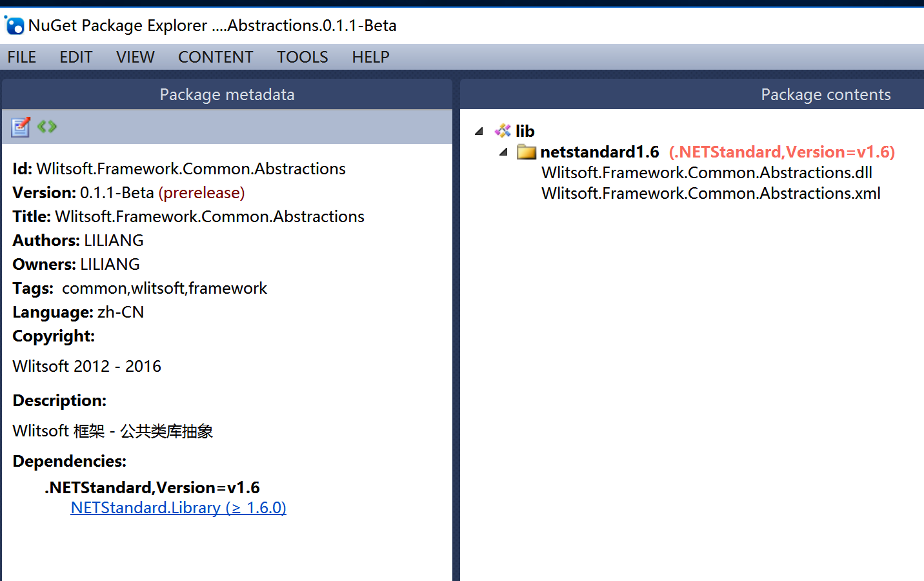Click the Package metadata panel header
Screen dimensions: 924x581
click(227, 94)
